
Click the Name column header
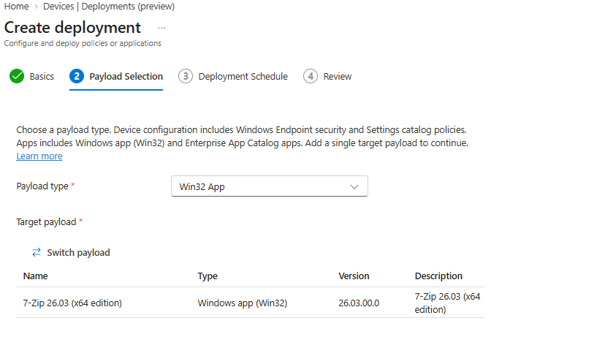point(35,276)
